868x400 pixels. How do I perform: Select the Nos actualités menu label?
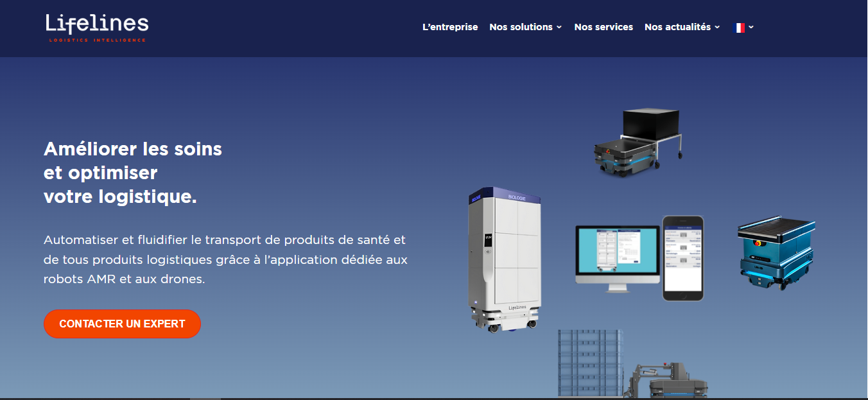(x=677, y=27)
